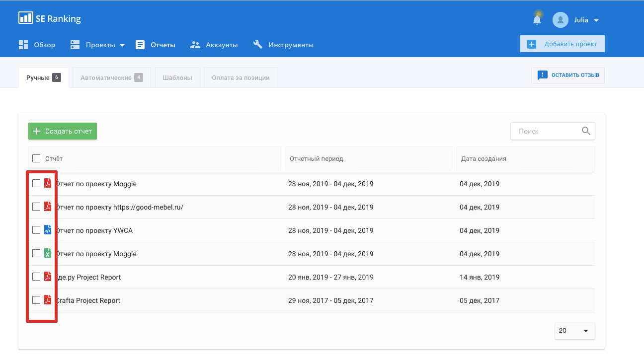Open Отчеты via its document icon
Screen dimensions: 644x360
(140, 45)
